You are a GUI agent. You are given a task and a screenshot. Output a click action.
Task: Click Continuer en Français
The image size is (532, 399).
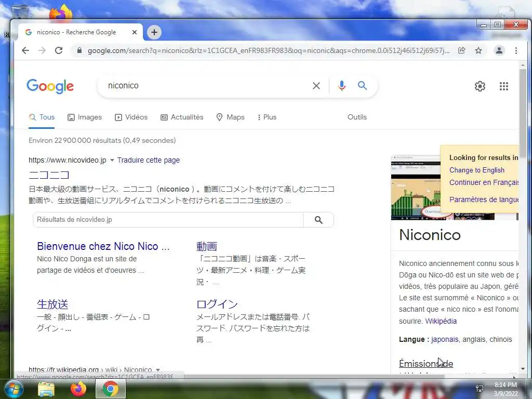tap(484, 182)
